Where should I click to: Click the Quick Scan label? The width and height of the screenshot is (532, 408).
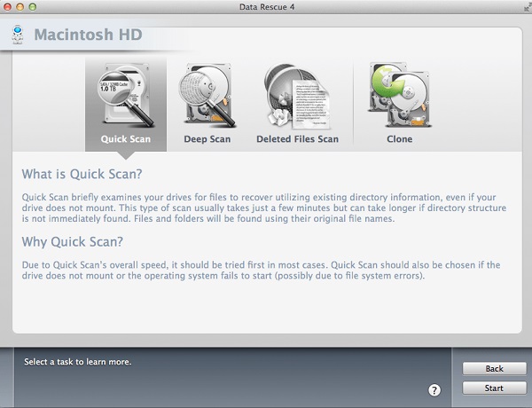126,139
